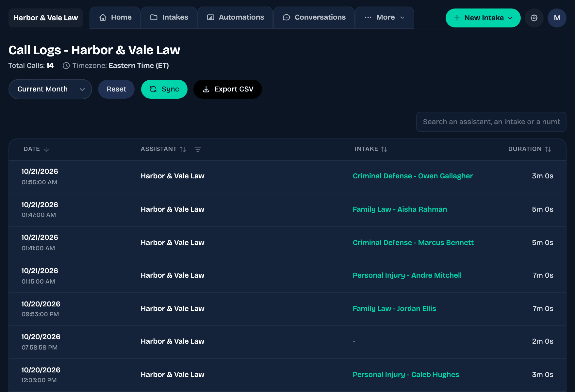Open the settings gear icon

pos(534,18)
